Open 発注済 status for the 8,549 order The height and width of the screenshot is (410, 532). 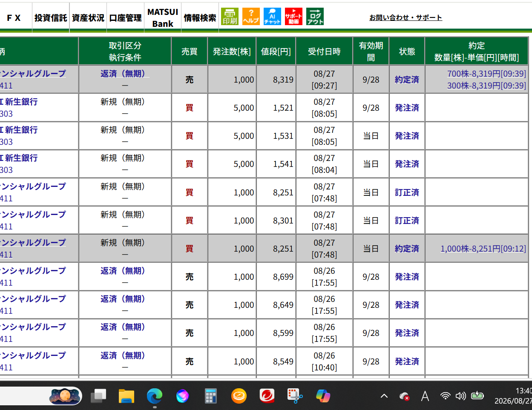[x=407, y=361]
